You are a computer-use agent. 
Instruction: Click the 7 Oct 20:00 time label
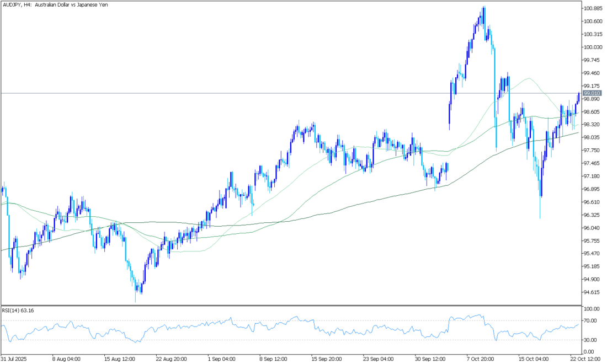479,358
